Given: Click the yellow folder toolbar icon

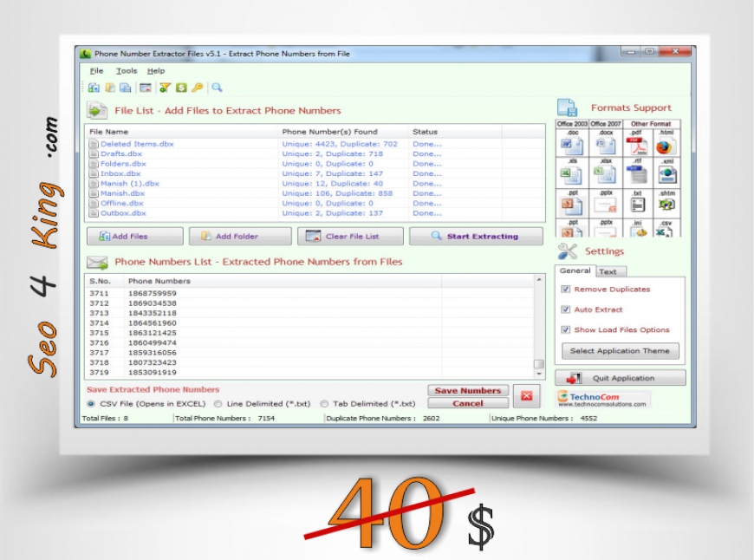Looking at the screenshot, I should click(x=110, y=88).
